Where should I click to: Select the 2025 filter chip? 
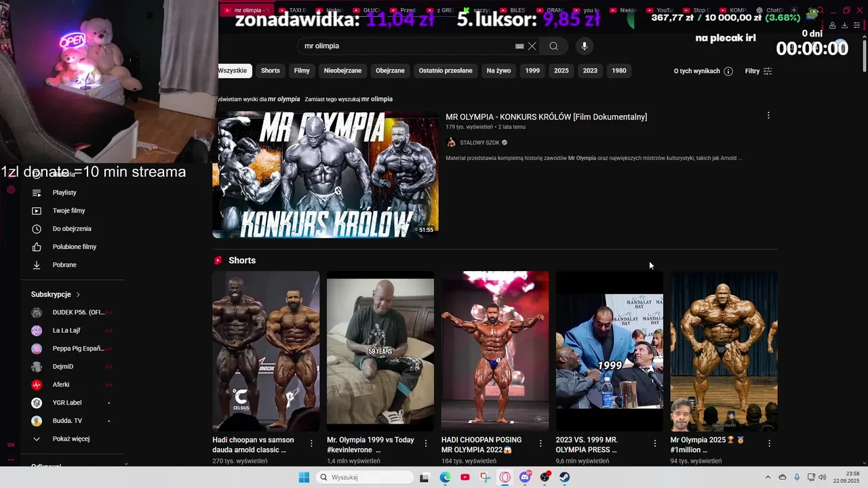click(x=561, y=70)
